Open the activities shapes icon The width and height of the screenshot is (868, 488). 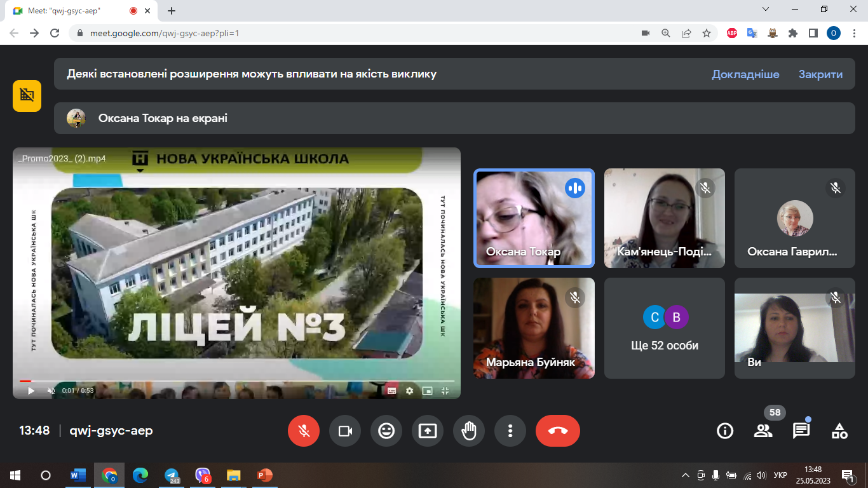click(x=839, y=431)
